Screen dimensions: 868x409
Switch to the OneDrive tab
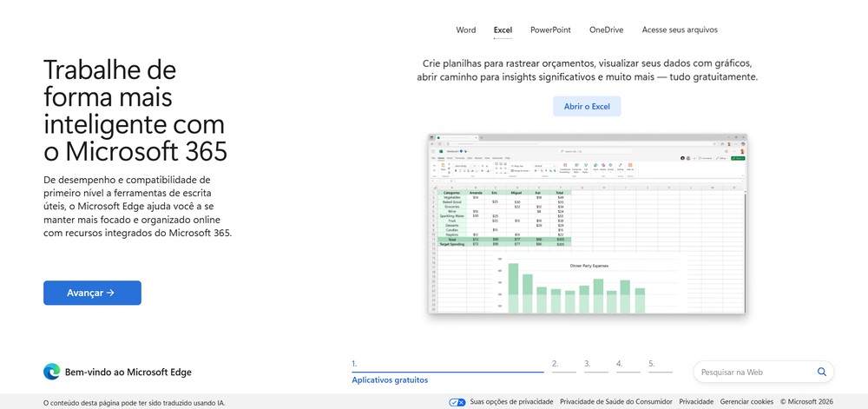(606, 30)
